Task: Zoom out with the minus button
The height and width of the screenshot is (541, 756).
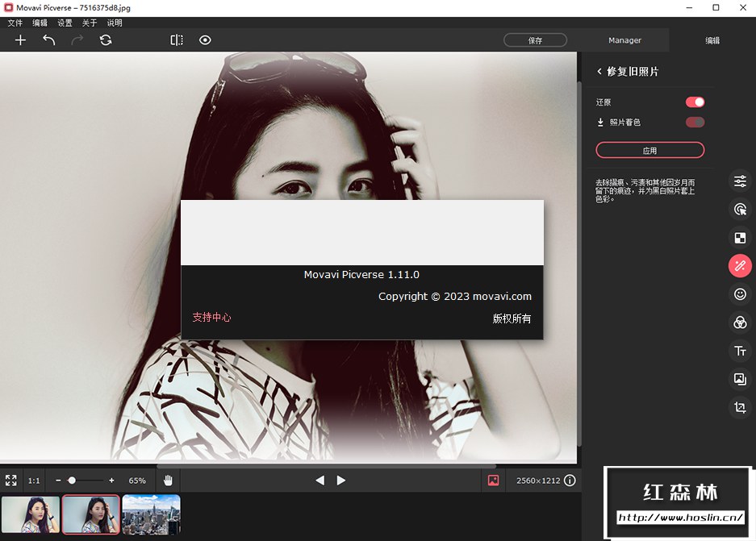Action: 58,481
